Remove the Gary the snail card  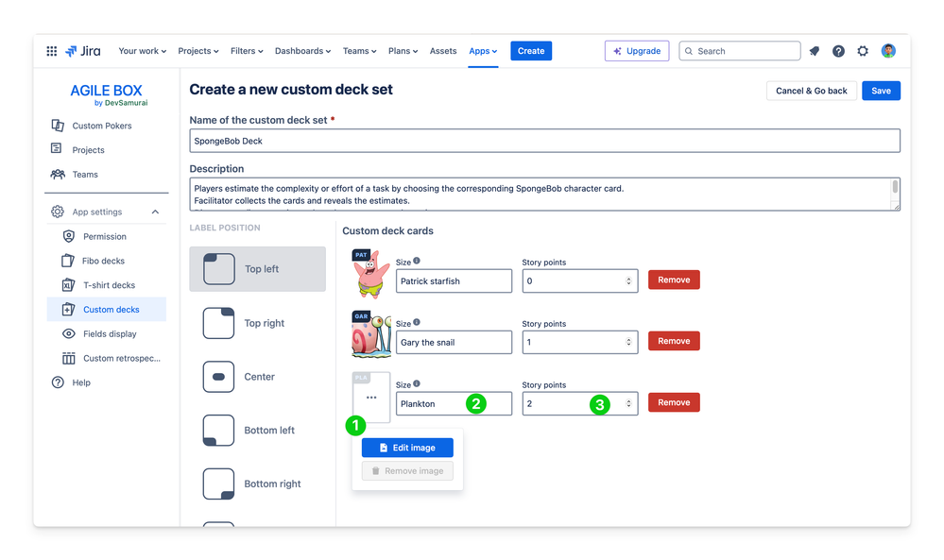(674, 341)
